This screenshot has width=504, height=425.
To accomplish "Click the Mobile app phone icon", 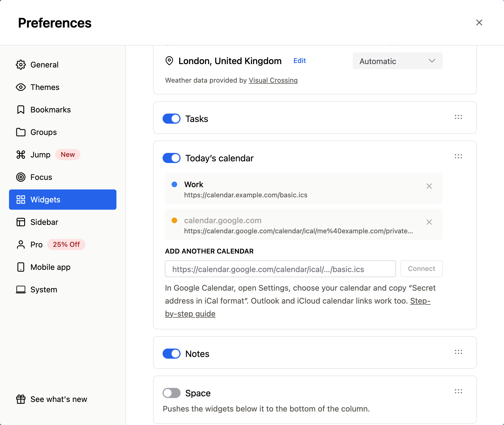I will tap(21, 267).
